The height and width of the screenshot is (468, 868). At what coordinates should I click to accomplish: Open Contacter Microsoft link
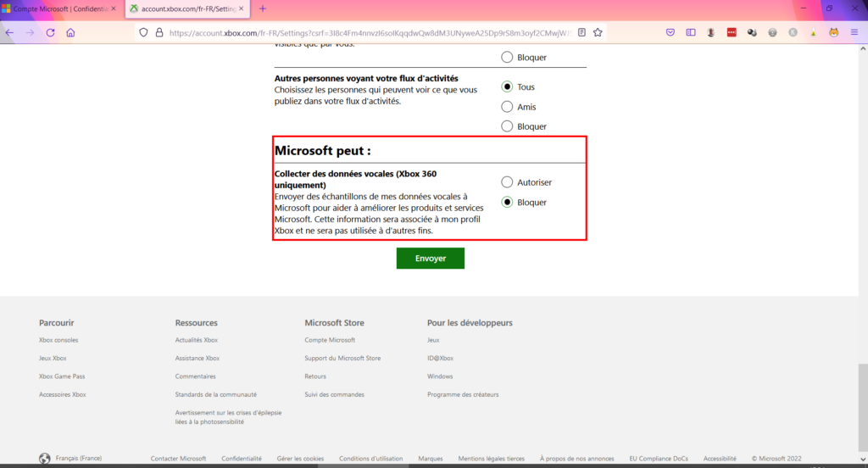click(178, 459)
